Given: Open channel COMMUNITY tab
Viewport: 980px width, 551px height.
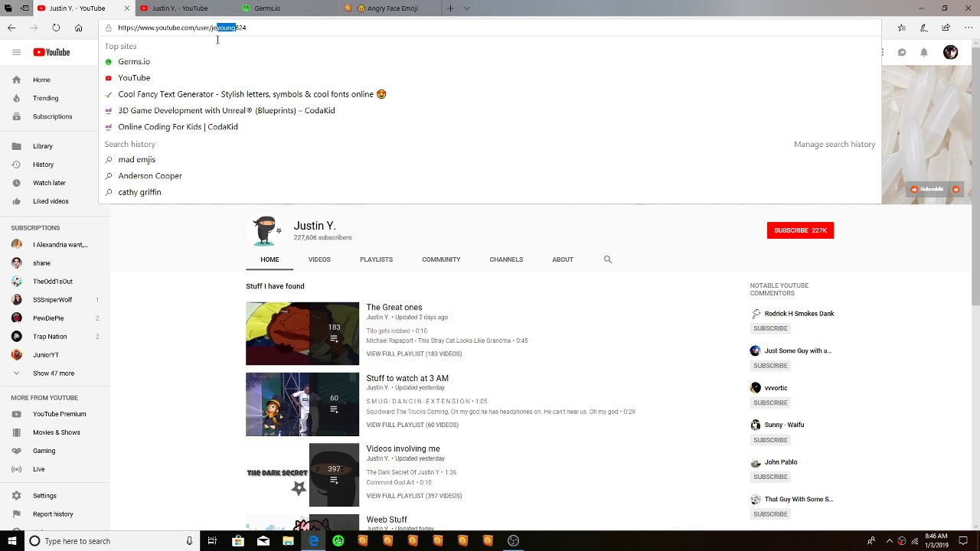Looking at the screenshot, I should (x=441, y=259).
